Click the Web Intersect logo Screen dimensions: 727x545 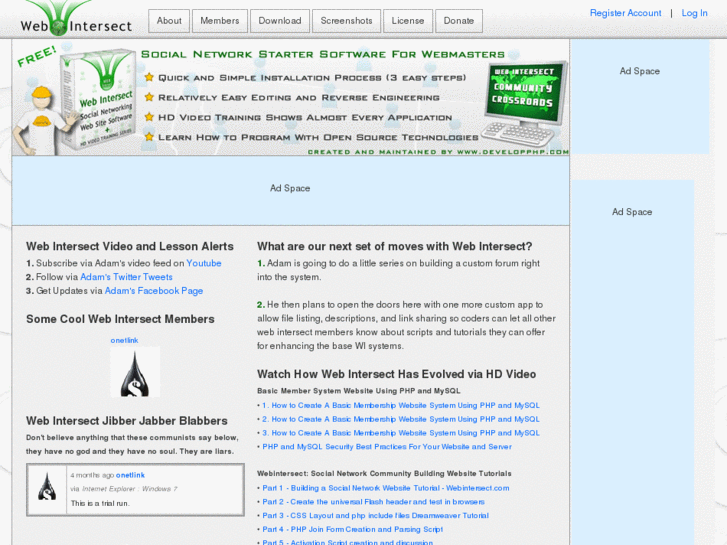coord(76,19)
